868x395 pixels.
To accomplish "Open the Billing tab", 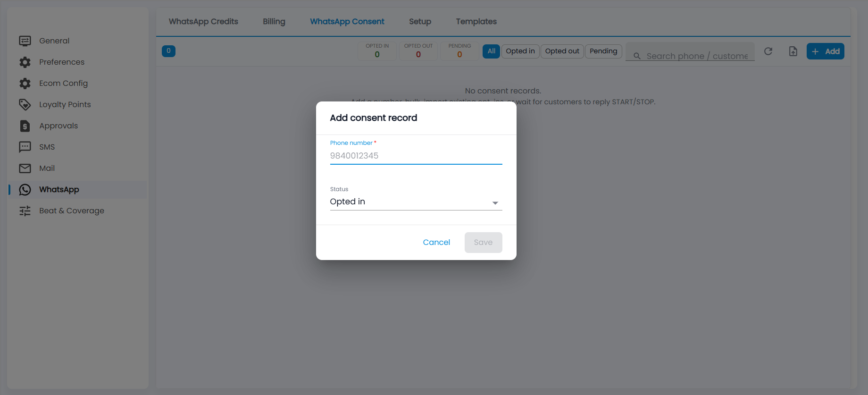I will (x=274, y=22).
